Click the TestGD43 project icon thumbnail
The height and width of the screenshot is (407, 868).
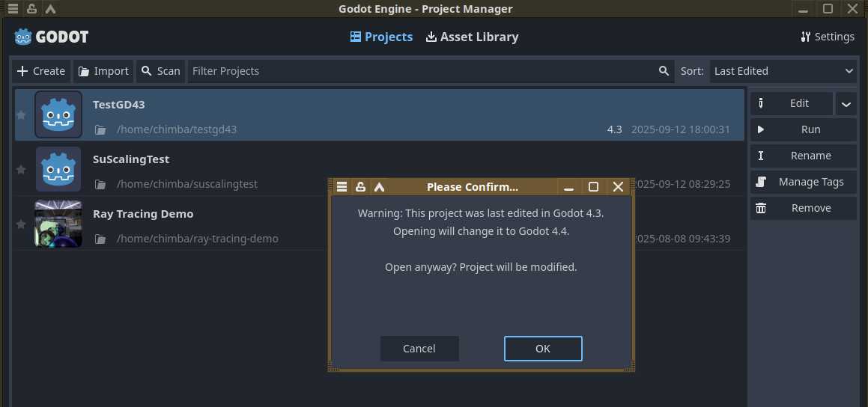[58, 115]
